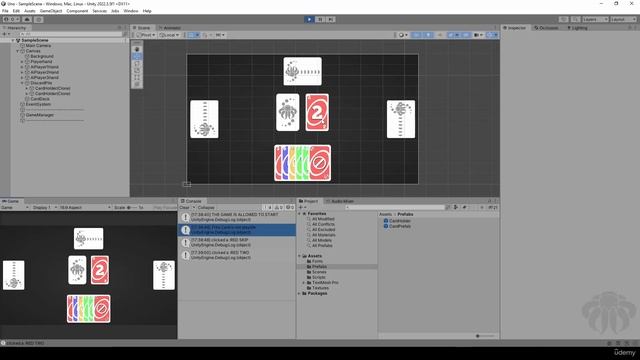
Task: Open the Layout dropdown
Action: tap(623, 19)
